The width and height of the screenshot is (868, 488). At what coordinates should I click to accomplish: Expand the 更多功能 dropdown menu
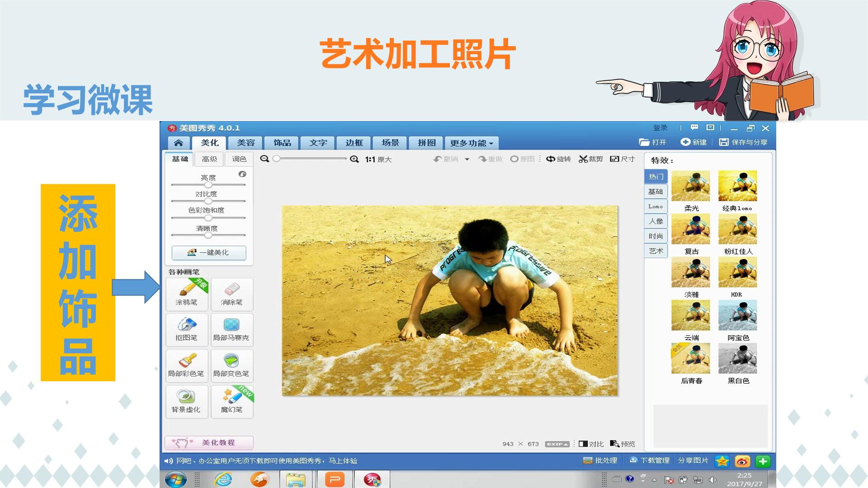point(472,143)
